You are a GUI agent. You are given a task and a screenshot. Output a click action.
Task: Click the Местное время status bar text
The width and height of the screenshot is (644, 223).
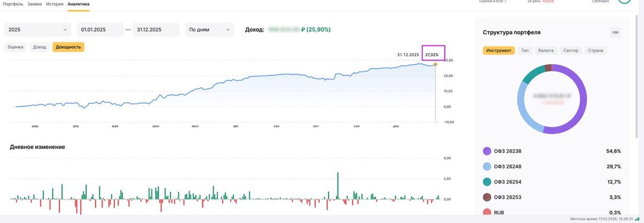coord(601,219)
